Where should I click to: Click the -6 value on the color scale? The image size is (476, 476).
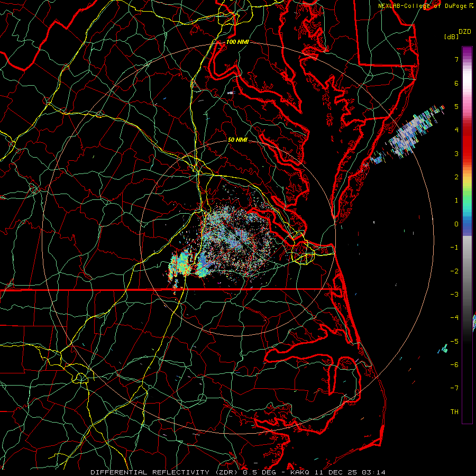point(454,365)
